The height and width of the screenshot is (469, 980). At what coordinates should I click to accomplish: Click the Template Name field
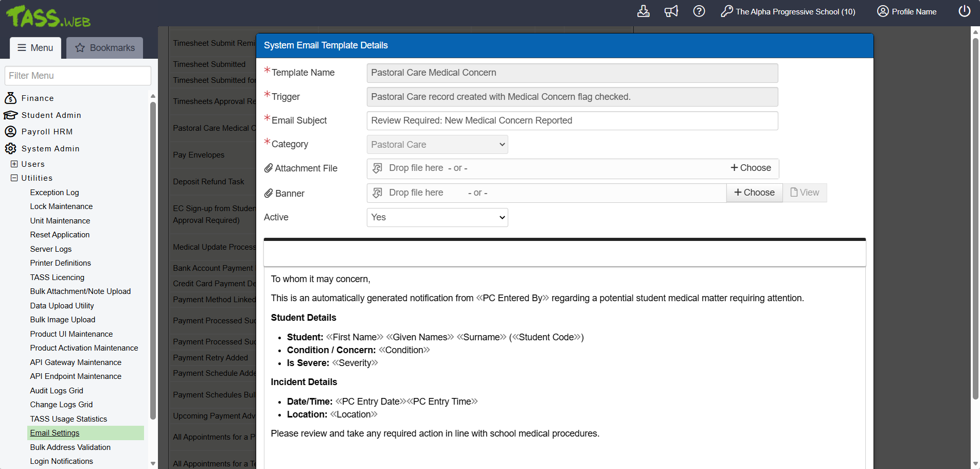point(572,73)
